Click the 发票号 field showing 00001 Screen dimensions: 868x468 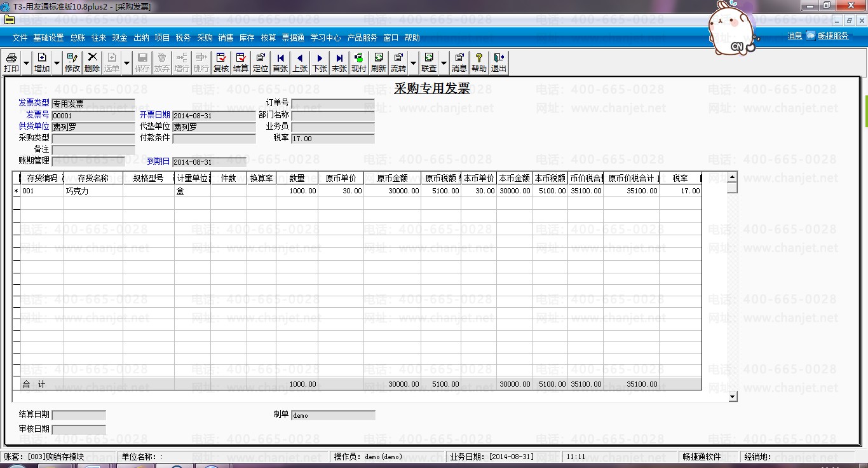(x=93, y=115)
